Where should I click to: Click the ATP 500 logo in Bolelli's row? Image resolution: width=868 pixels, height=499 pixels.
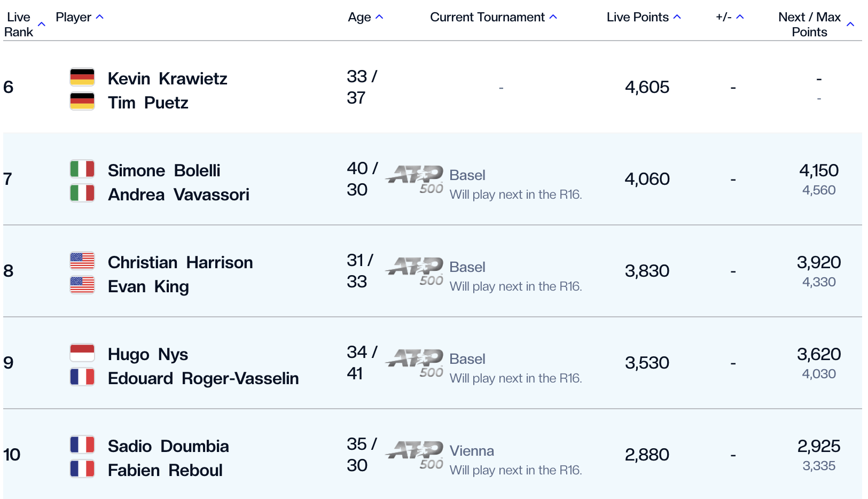coord(416,180)
